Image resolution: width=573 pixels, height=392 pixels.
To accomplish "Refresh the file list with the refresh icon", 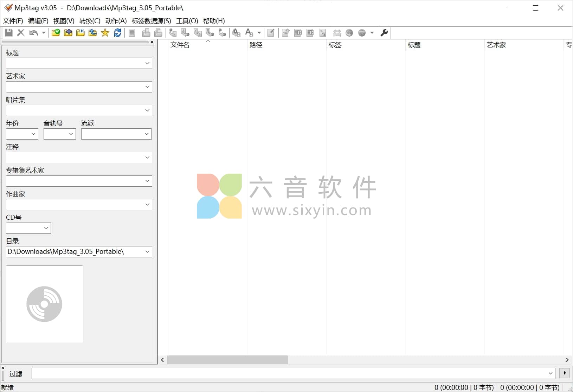I will point(117,33).
